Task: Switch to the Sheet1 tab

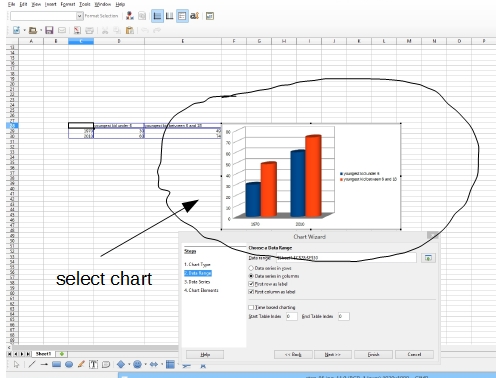Action: click(44, 354)
